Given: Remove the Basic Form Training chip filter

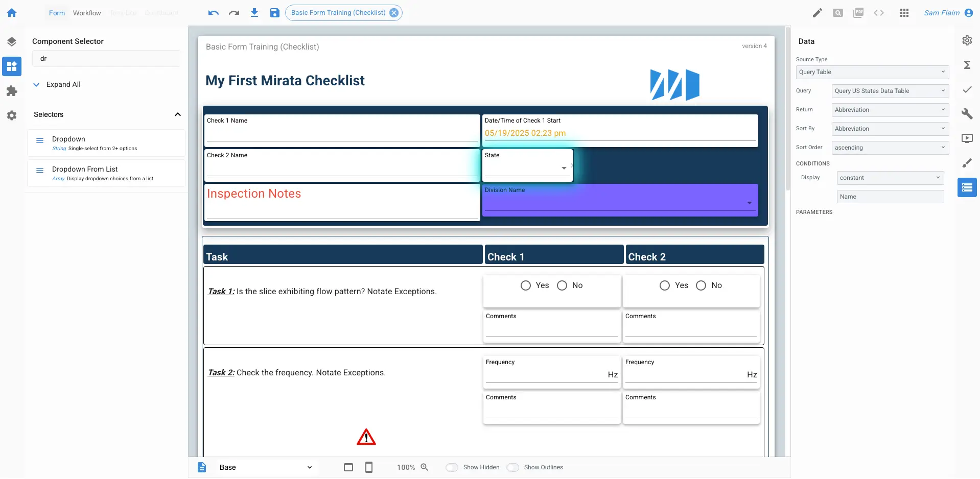Looking at the screenshot, I should click(393, 13).
